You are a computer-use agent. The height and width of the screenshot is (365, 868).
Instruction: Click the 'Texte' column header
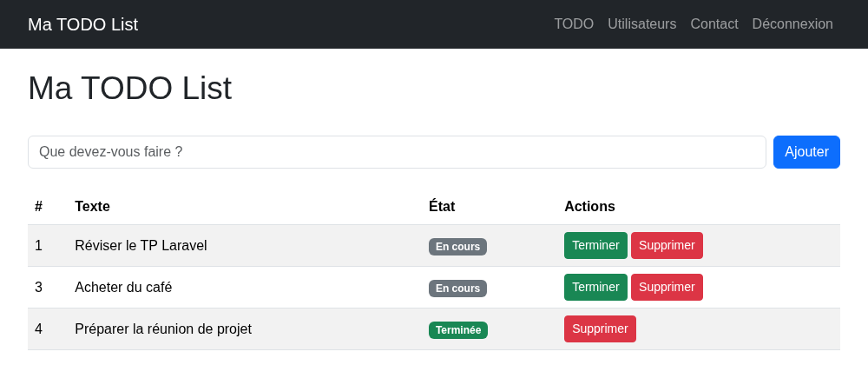[x=93, y=206]
